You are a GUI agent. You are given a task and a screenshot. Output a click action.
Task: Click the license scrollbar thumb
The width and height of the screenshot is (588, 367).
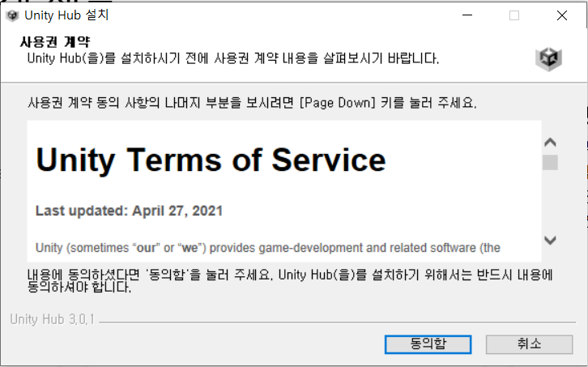tap(550, 163)
